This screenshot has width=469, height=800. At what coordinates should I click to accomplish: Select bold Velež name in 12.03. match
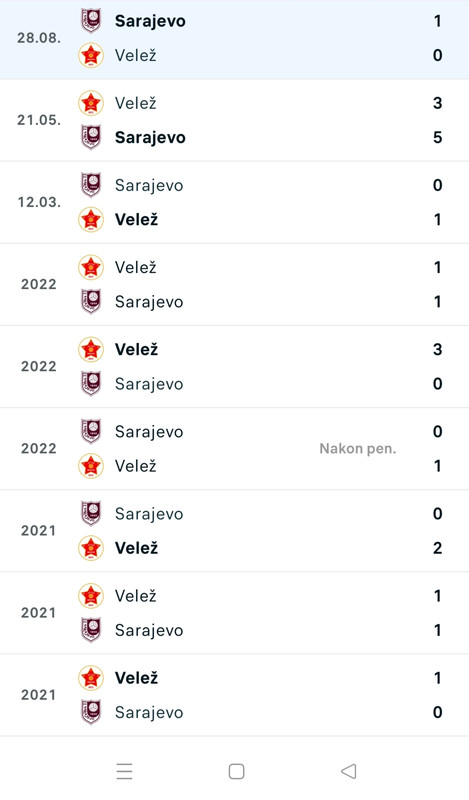click(x=136, y=219)
